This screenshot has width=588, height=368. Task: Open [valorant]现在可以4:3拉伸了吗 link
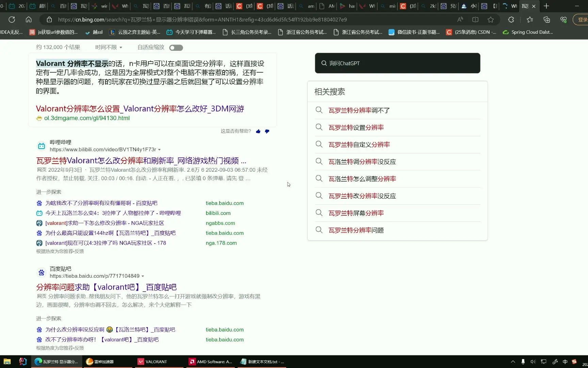point(105,243)
